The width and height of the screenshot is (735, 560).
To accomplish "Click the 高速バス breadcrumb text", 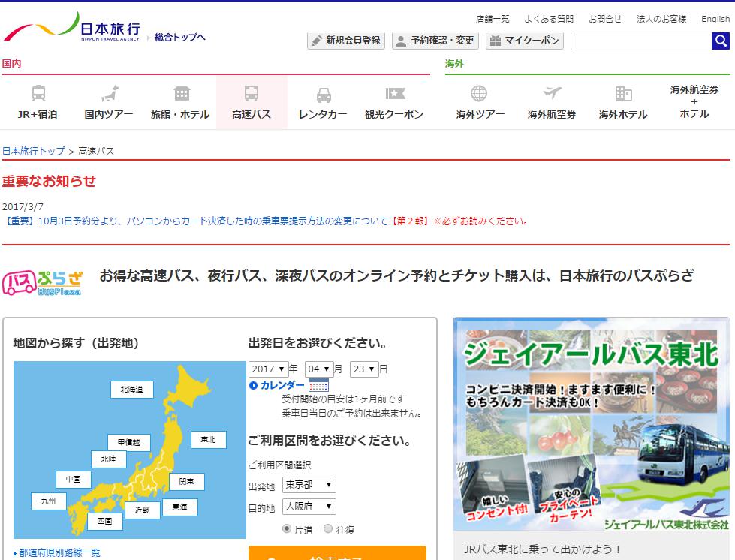I will [96, 151].
